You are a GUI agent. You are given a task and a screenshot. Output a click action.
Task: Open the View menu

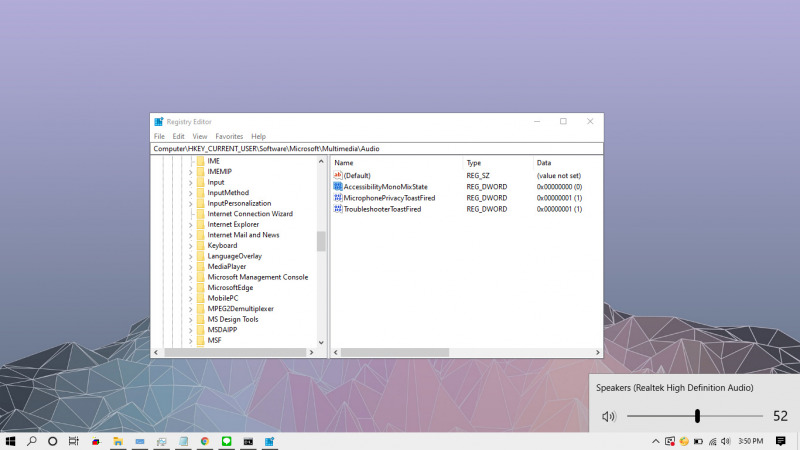pyautogui.click(x=199, y=136)
